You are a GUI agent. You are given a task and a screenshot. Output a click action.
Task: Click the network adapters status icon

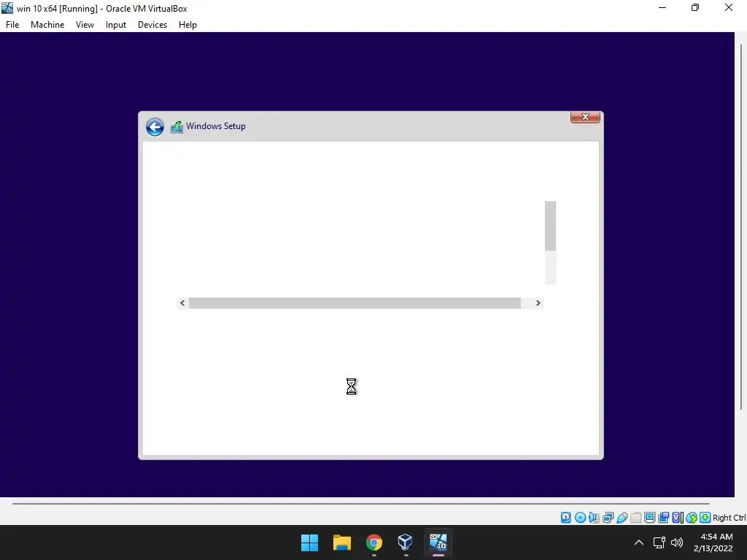[x=608, y=518]
